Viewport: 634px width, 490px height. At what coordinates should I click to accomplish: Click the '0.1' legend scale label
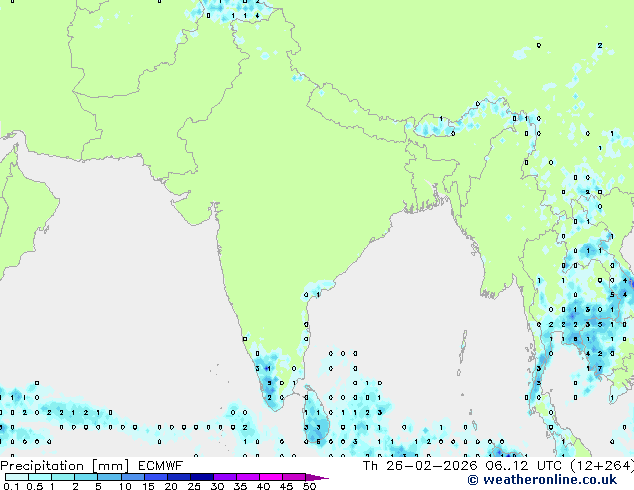11,486
